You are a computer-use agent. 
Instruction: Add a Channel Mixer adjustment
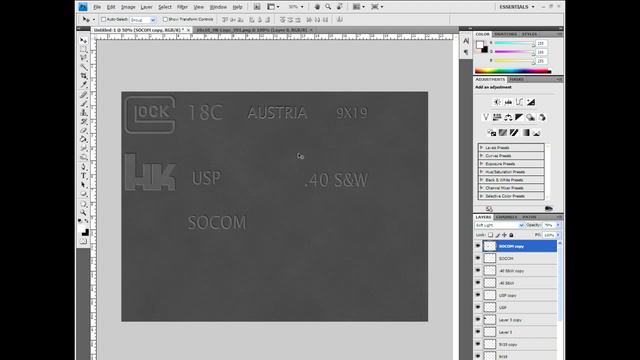542,118
